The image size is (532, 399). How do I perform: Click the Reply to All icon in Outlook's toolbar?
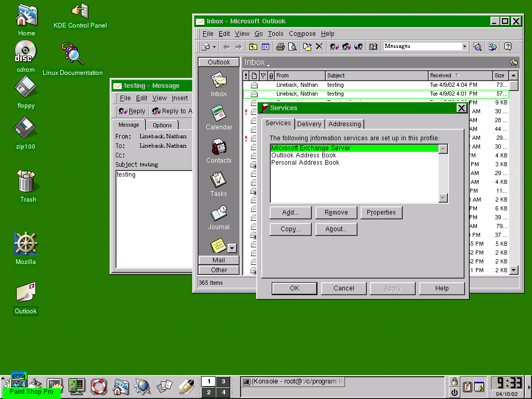[x=347, y=47]
